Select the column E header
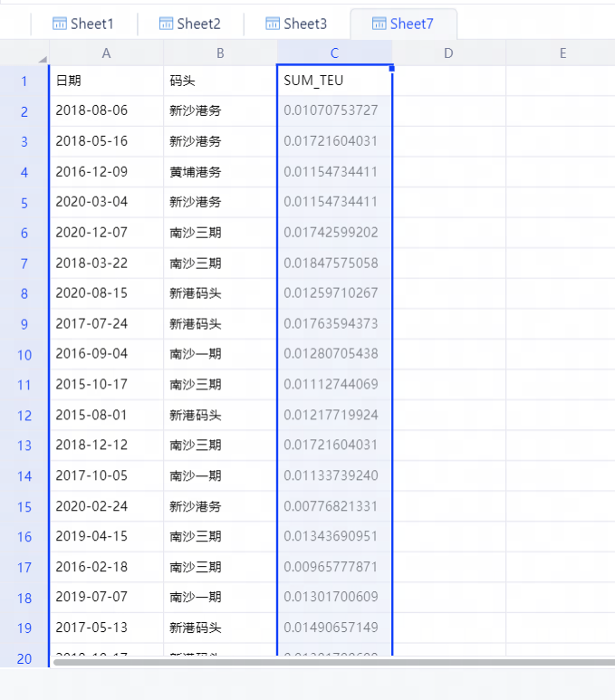Viewport: 615px width, 700px height. 562,53
